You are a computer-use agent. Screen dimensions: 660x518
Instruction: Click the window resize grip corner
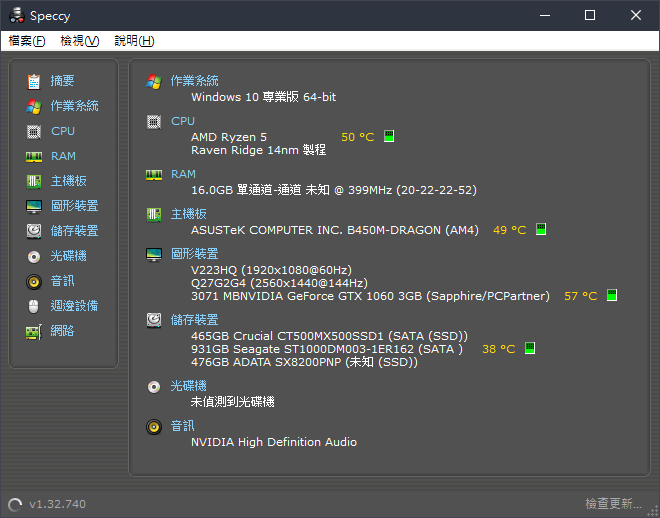tap(655, 512)
